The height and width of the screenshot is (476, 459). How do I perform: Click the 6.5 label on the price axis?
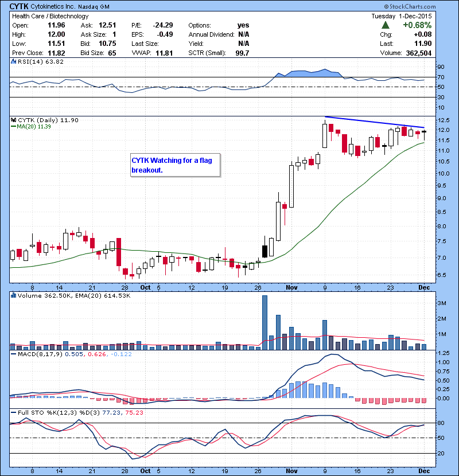pyautogui.click(x=442, y=275)
